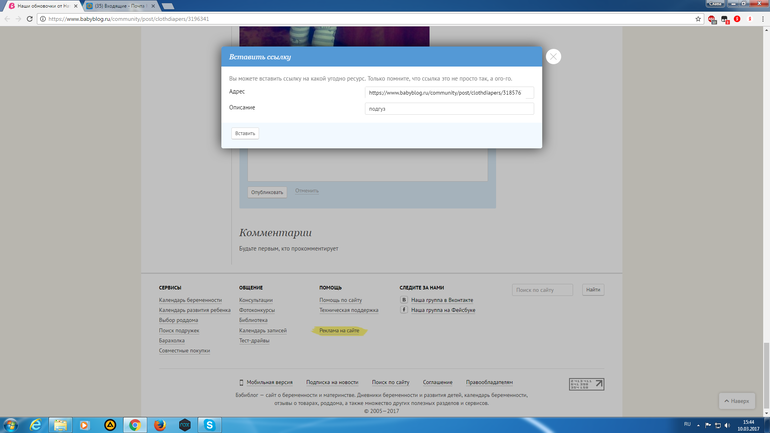This screenshot has width=770, height=433.
Task: Click Internet Explorer taskbar icon
Action: click(x=36, y=425)
